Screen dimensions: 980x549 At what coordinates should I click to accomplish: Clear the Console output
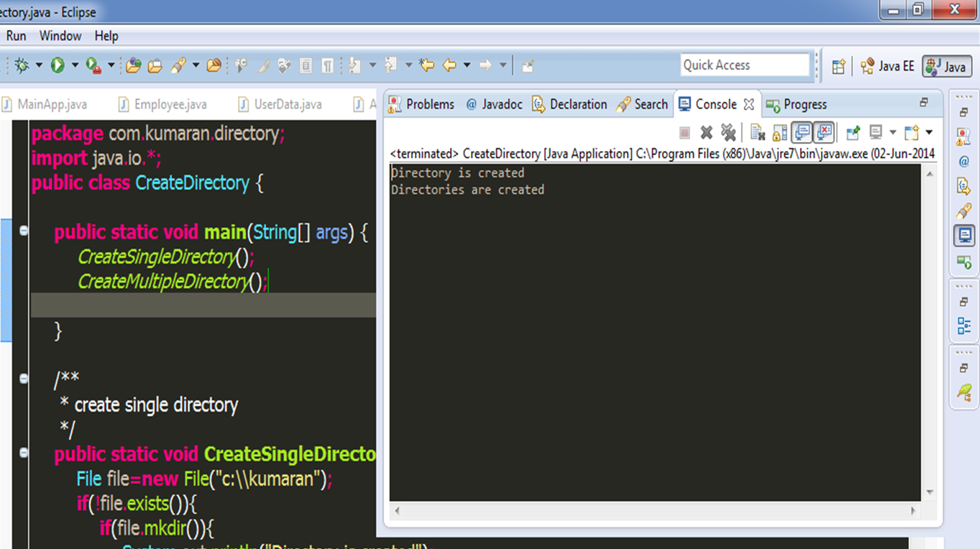coord(756,132)
